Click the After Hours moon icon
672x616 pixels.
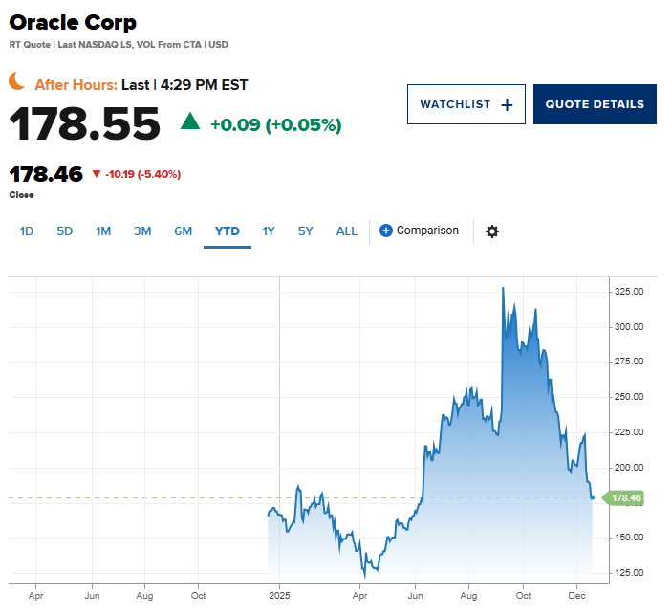(x=18, y=83)
